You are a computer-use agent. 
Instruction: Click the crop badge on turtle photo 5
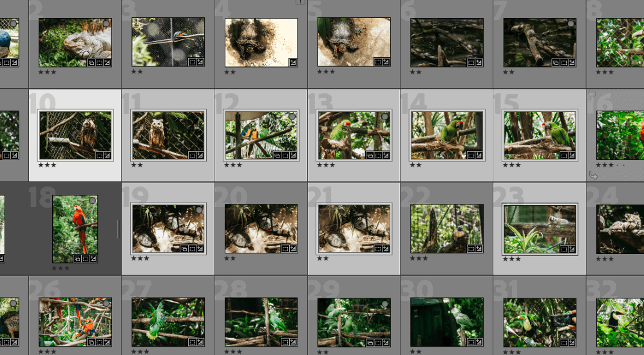pos(378,62)
